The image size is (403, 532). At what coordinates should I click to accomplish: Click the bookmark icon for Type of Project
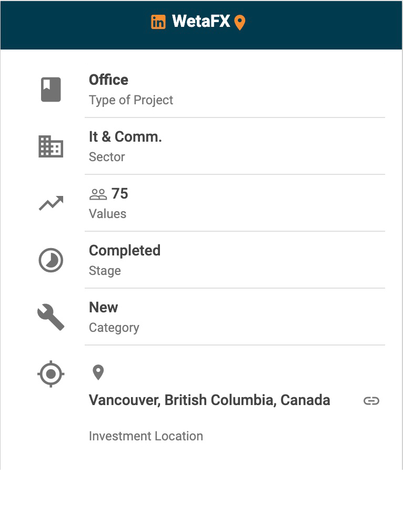point(51,90)
